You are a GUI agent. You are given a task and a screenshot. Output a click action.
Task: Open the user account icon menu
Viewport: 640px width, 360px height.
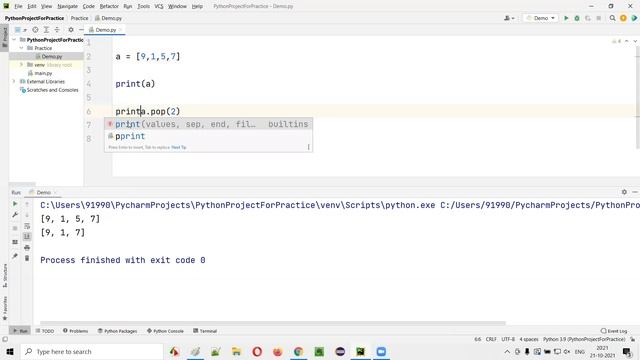509,18
